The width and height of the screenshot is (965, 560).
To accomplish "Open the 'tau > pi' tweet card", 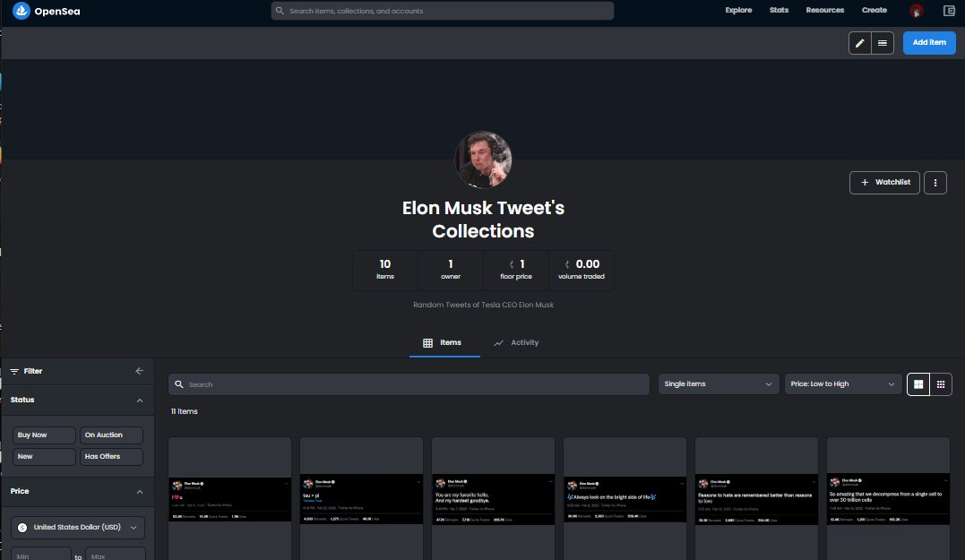I will (x=361, y=499).
